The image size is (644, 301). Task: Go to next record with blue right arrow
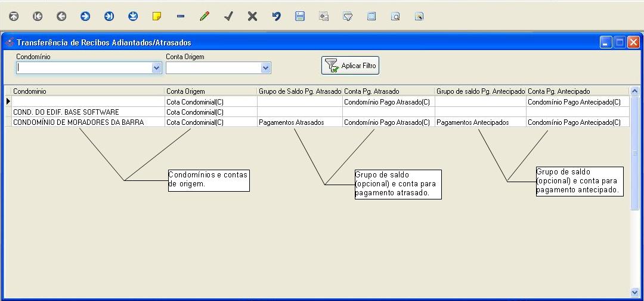(x=85, y=17)
